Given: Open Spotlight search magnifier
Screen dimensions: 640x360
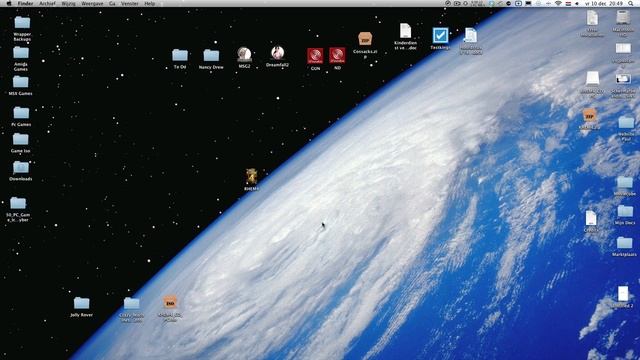Looking at the screenshot, I should pyautogui.click(x=632, y=3).
